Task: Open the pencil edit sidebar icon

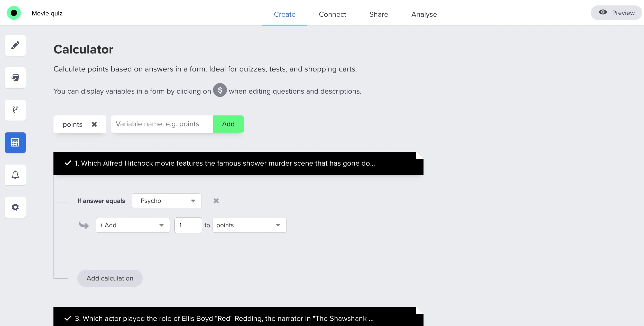Action: click(x=15, y=45)
